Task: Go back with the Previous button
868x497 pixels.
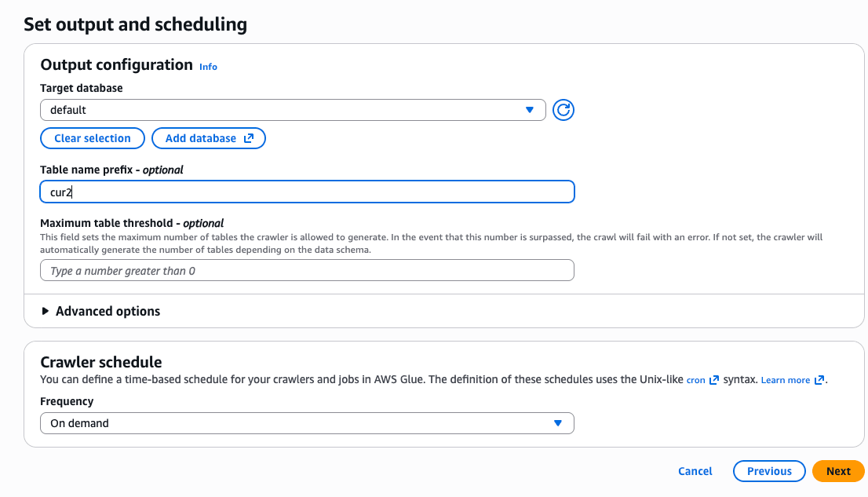Action: 768,471
